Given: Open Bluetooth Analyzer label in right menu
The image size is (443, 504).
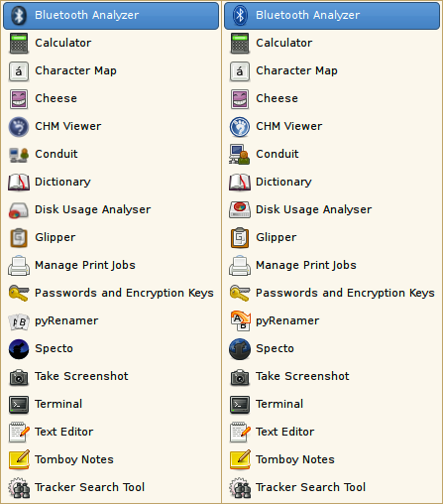Looking at the screenshot, I should pyautogui.click(x=308, y=15).
